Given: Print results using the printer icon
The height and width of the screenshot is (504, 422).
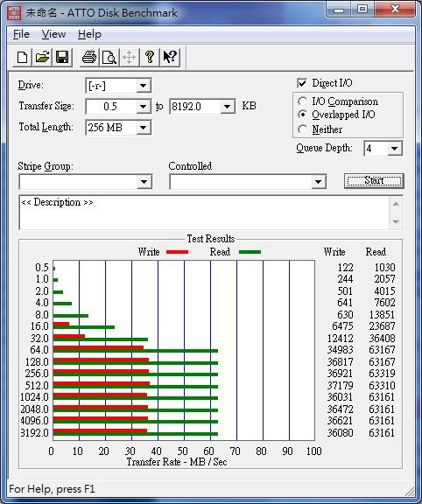Looking at the screenshot, I should [89, 58].
